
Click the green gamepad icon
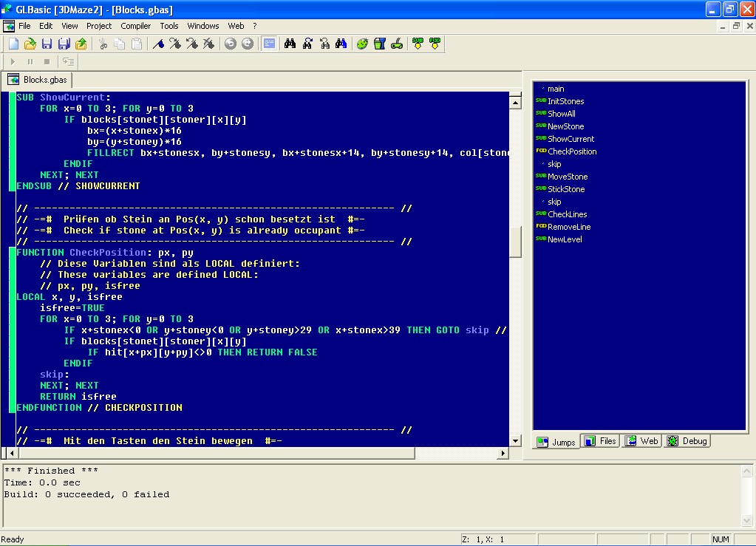pos(397,44)
